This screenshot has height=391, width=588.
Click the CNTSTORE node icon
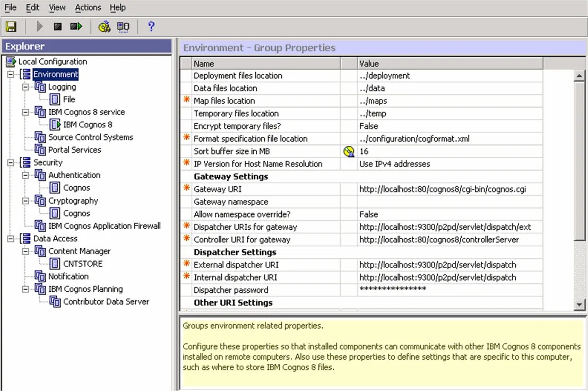pos(55,264)
